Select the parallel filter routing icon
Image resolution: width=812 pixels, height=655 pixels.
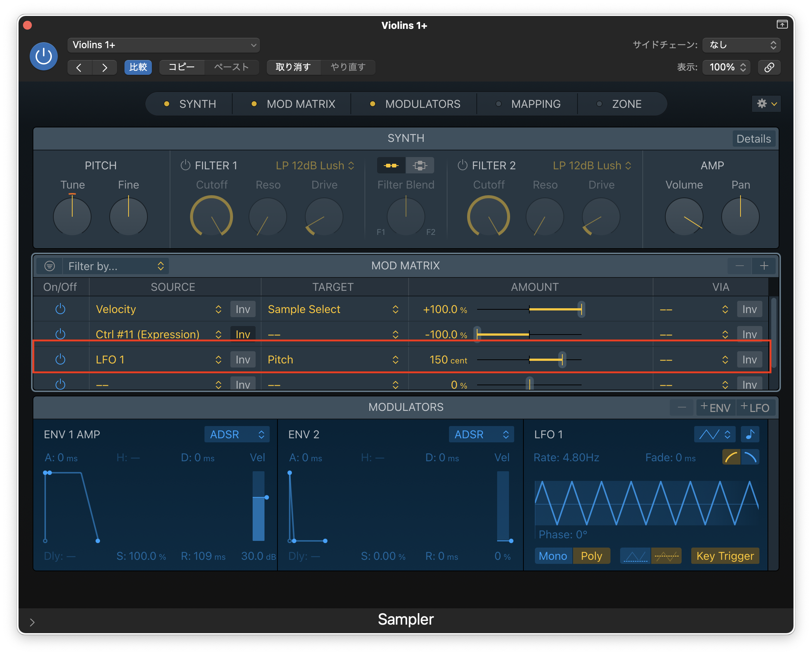coord(420,166)
